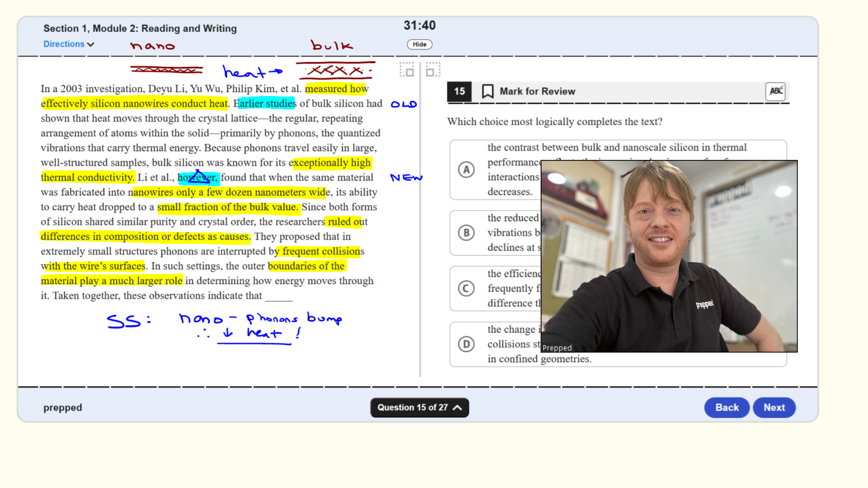
Task: Select answer choice C circle
Action: click(466, 288)
